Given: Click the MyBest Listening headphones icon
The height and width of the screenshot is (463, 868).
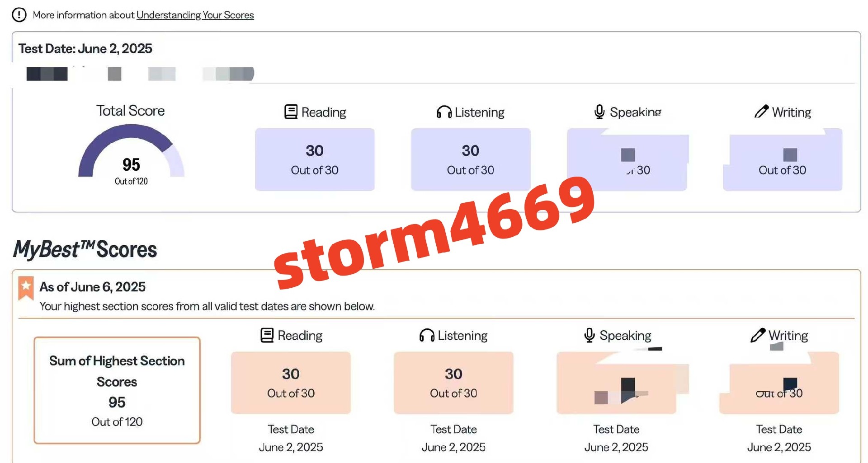Looking at the screenshot, I should tap(427, 335).
